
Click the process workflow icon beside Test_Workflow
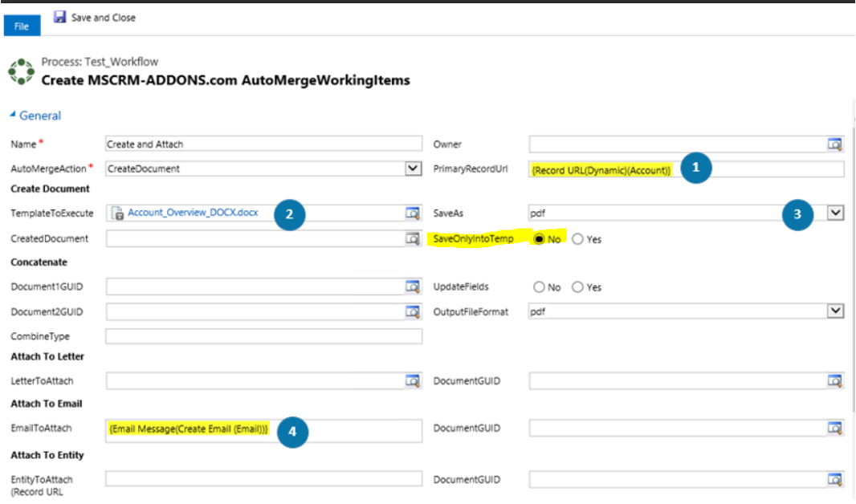(x=22, y=71)
